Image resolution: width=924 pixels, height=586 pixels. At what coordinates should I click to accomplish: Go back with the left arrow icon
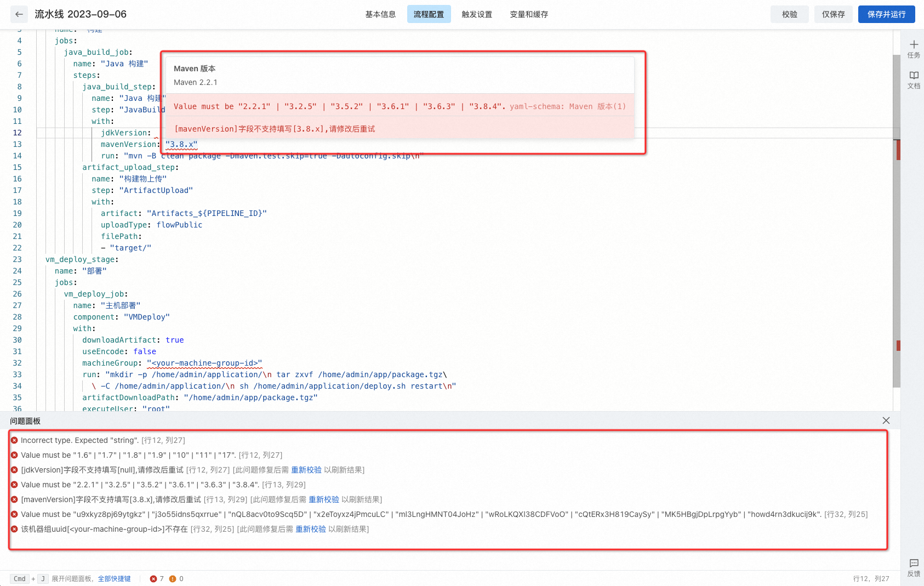click(19, 14)
